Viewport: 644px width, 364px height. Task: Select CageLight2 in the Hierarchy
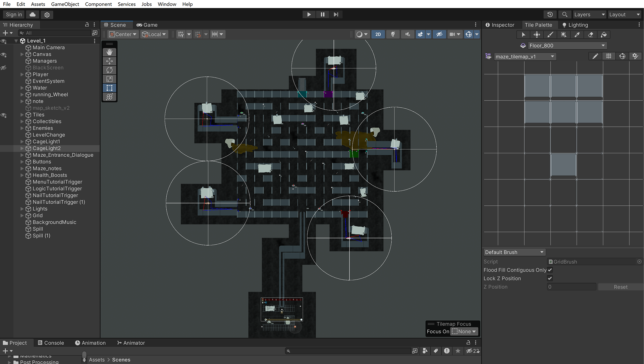pos(47,148)
